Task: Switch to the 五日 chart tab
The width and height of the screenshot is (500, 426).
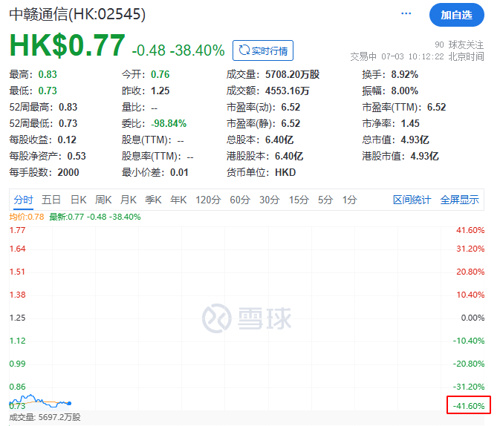Action: (51, 200)
